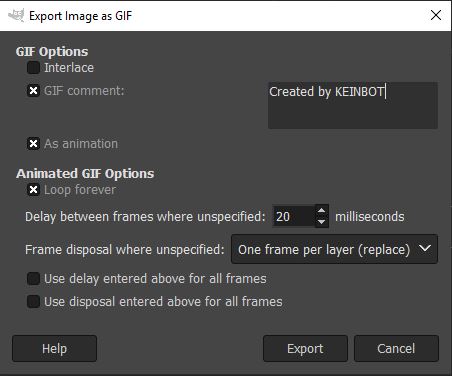Open the Frame disposal dropdown
The width and height of the screenshot is (452, 376).
(x=334, y=249)
